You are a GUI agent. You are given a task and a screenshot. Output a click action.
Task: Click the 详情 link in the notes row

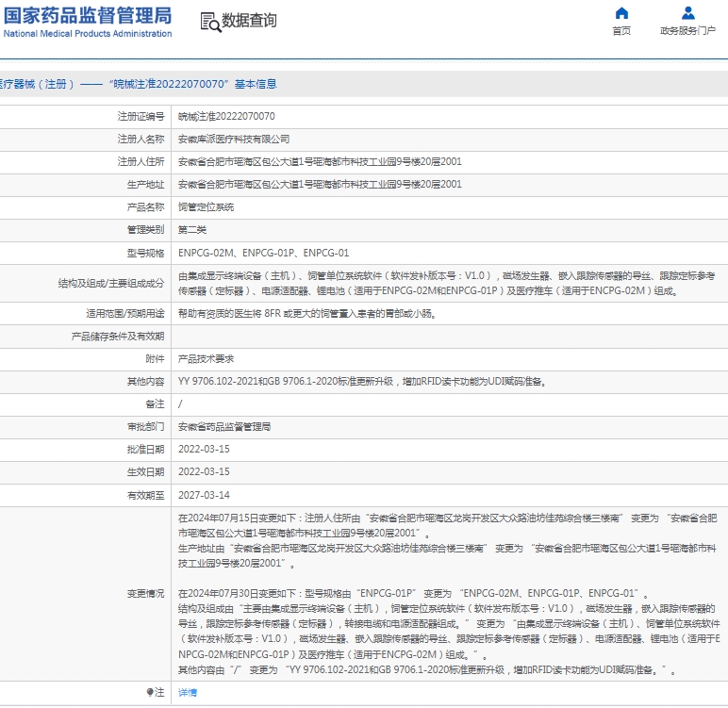click(188, 692)
